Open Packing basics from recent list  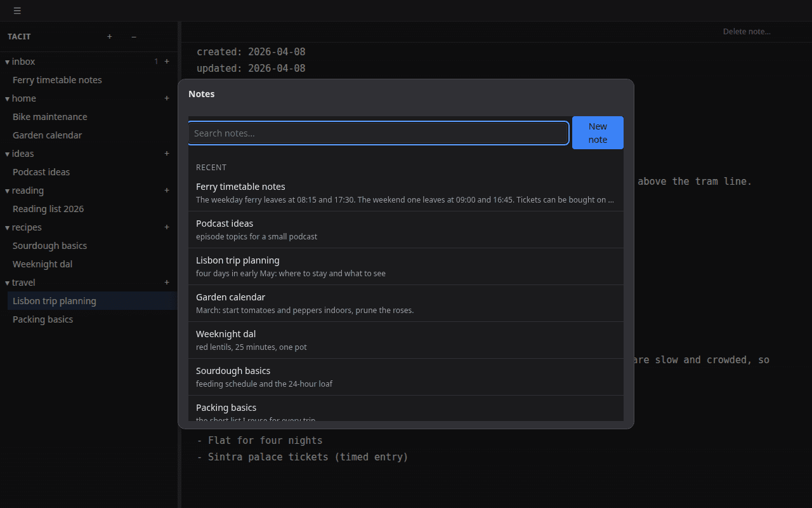point(406,408)
